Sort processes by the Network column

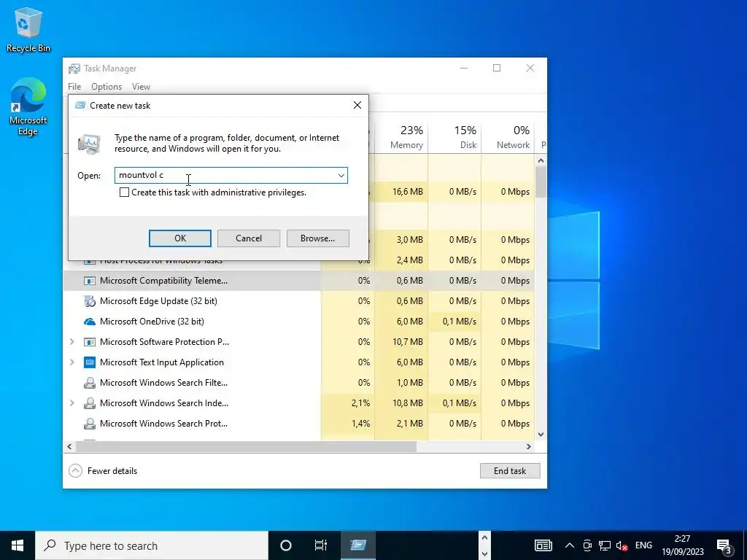tap(508, 136)
